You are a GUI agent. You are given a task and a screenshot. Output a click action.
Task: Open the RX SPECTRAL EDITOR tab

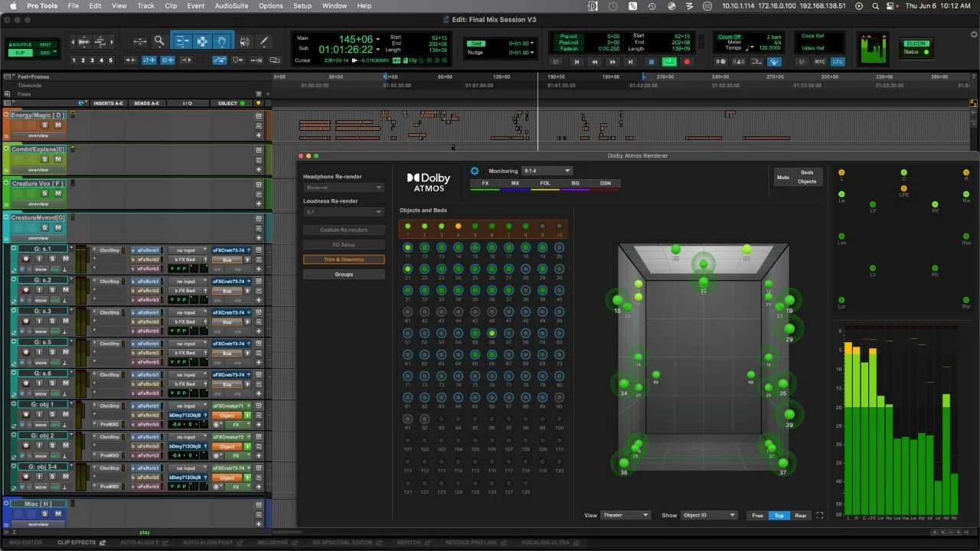(x=342, y=543)
